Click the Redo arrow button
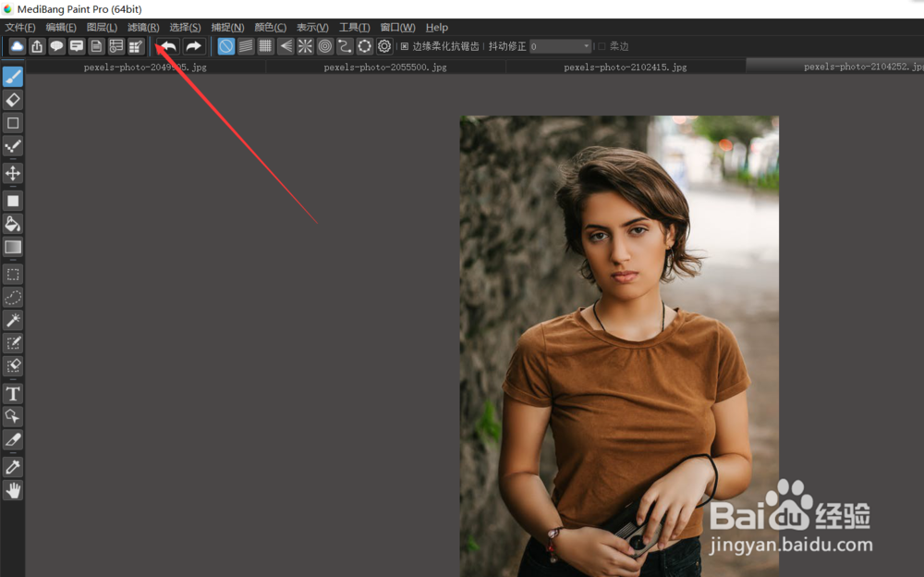The height and width of the screenshot is (577, 924). coord(193,46)
